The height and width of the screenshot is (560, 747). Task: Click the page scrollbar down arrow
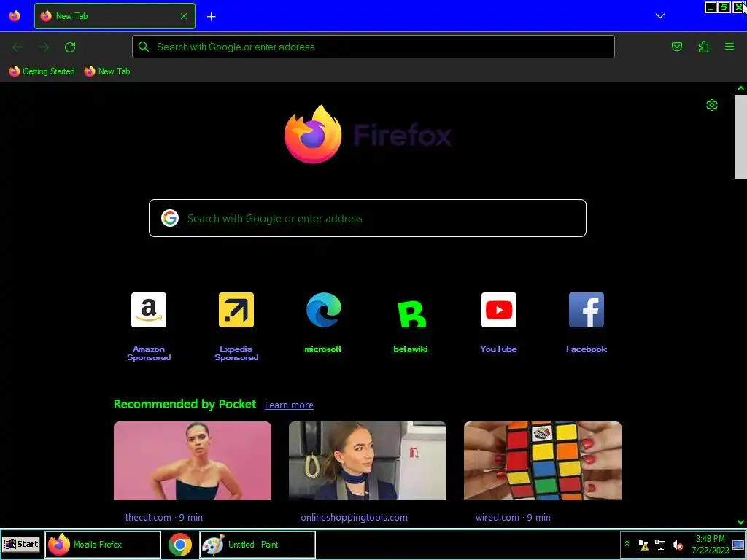click(x=740, y=522)
